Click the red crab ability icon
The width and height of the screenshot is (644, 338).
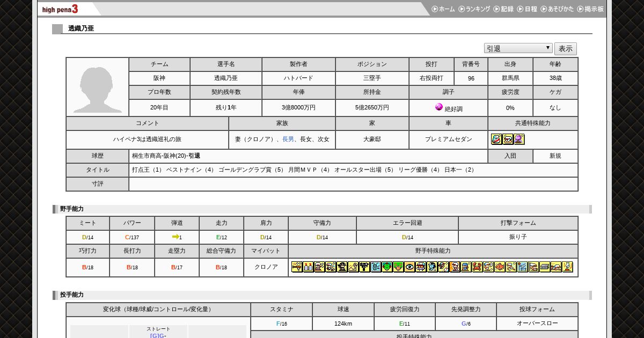point(477,267)
